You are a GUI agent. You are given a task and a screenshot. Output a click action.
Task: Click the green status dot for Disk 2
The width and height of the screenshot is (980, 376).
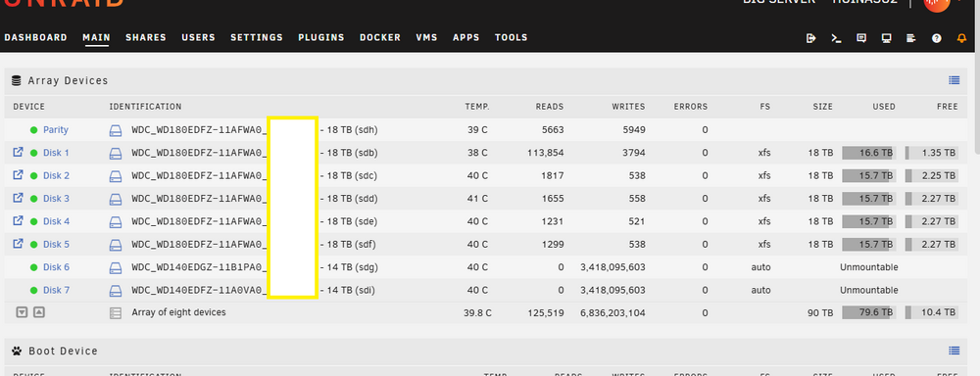(x=33, y=175)
